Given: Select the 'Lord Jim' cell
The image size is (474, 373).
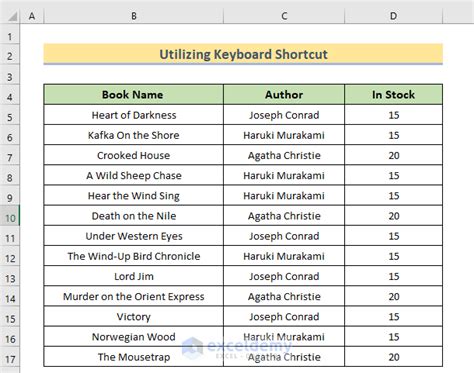Looking at the screenshot, I should [133, 276].
